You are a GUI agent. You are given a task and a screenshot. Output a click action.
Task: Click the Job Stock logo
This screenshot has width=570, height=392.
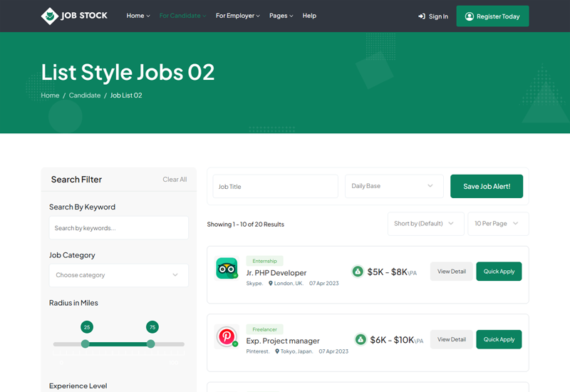74,16
